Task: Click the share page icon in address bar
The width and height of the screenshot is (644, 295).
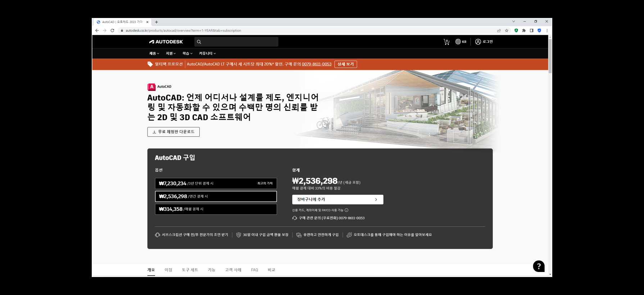Action: (499, 31)
